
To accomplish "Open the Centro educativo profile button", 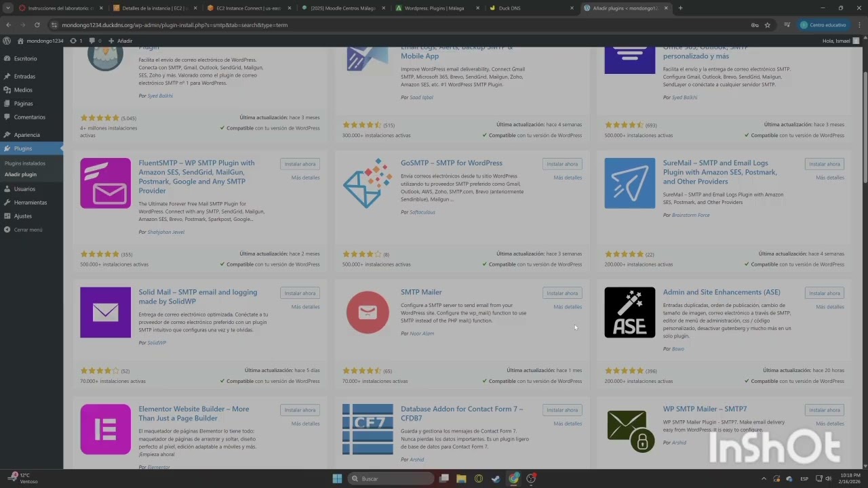I will pyautogui.click(x=824, y=25).
